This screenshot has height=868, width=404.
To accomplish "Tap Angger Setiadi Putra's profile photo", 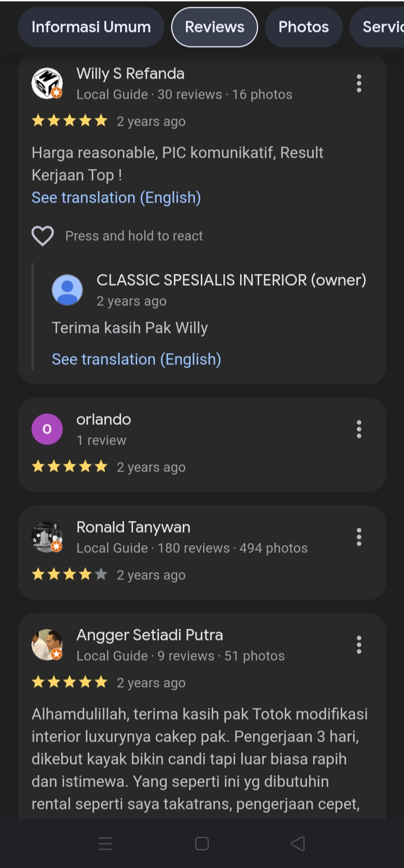I will [x=47, y=645].
